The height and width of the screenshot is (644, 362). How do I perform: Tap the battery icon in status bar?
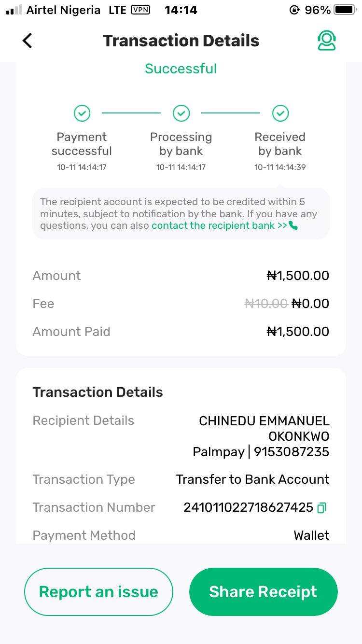[x=345, y=10]
